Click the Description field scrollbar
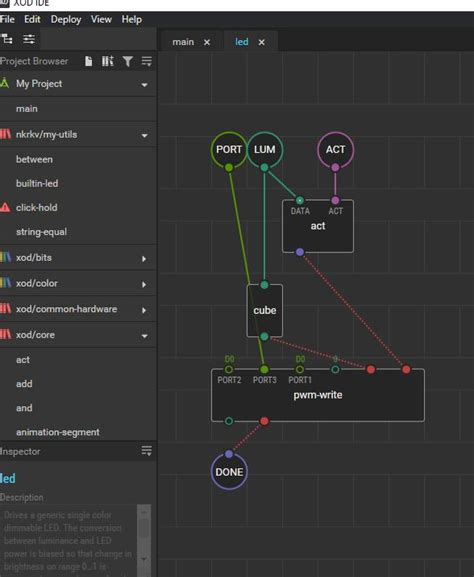The width and height of the screenshot is (474, 577). 144,541
